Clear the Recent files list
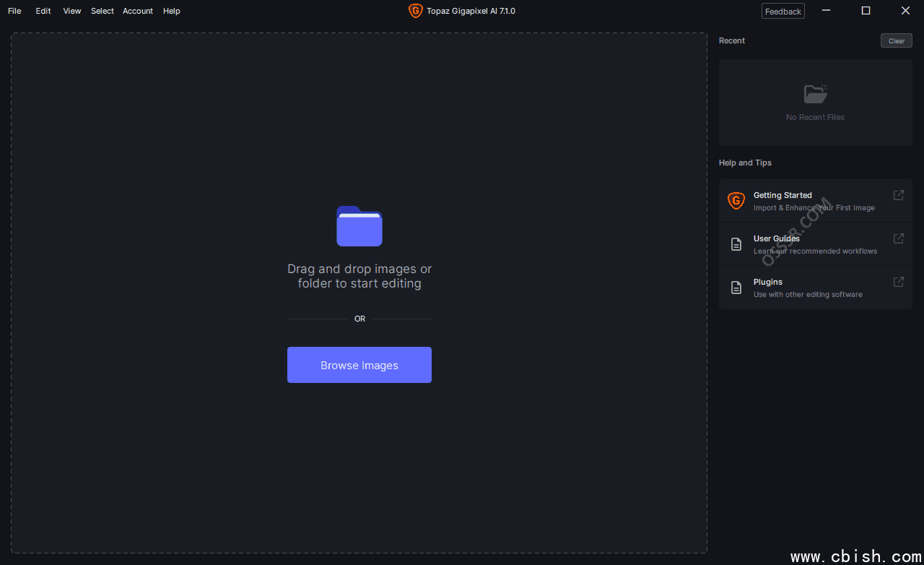Image resolution: width=924 pixels, height=565 pixels. click(897, 41)
